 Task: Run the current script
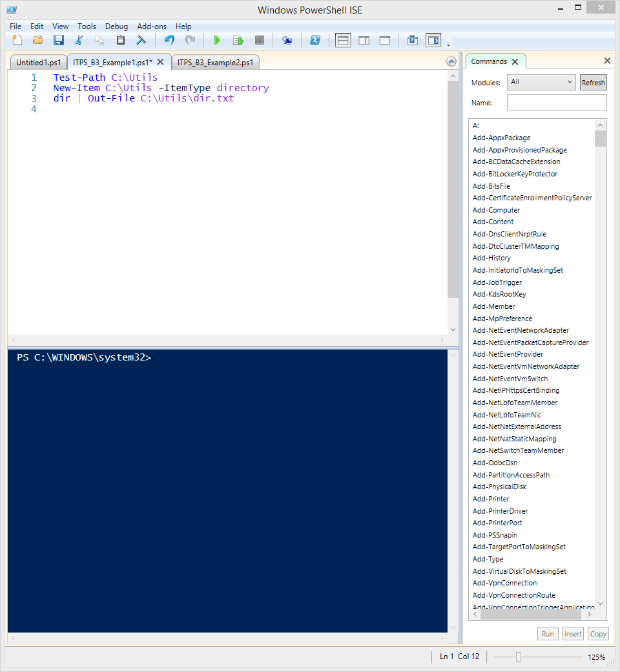coord(217,40)
